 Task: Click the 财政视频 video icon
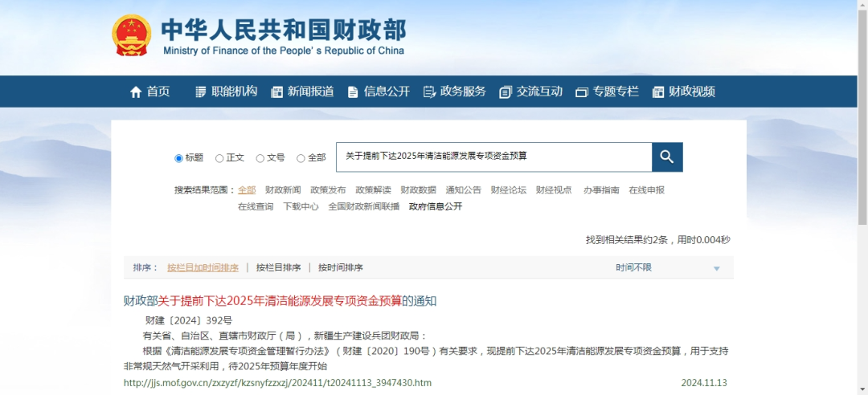tap(658, 92)
